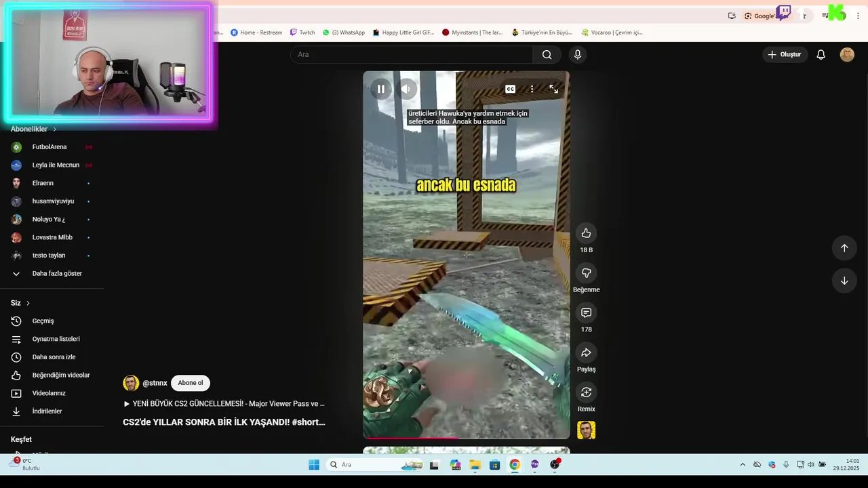This screenshot has height=488, width=868.
Task: Open the Twitch bookmark
Action: click(x=302, y=32)
